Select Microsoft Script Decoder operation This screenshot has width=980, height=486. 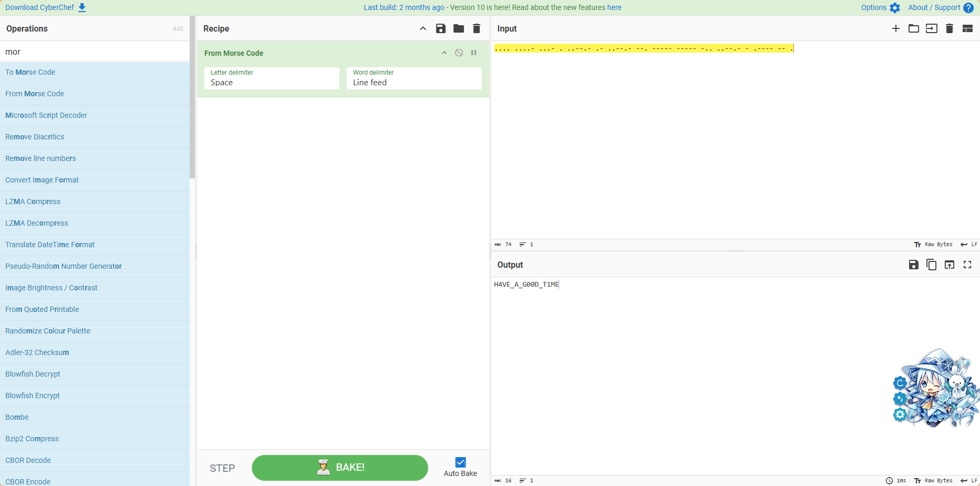(x=46, y=115)
